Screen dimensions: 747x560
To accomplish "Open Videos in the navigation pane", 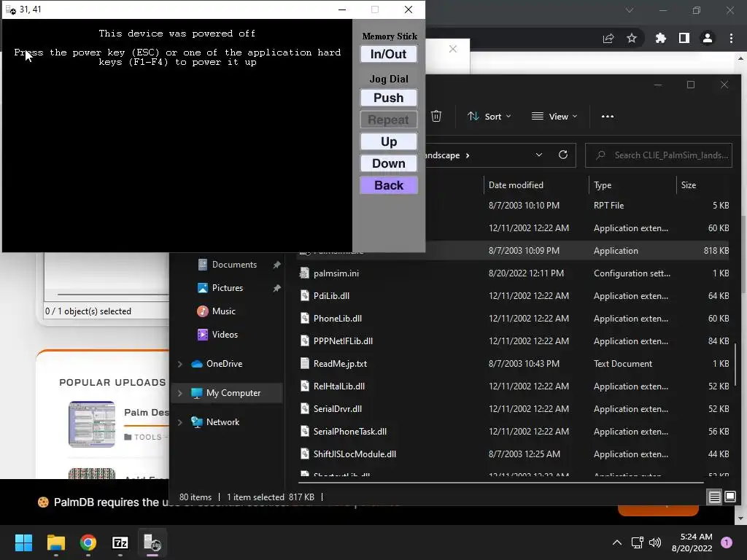I will [225, 334].
